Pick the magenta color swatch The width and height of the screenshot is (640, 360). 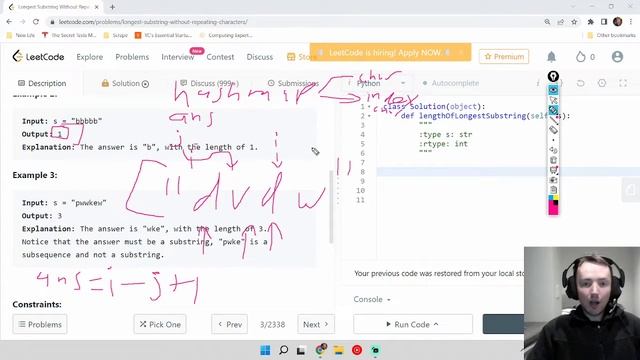click(553, 209)
